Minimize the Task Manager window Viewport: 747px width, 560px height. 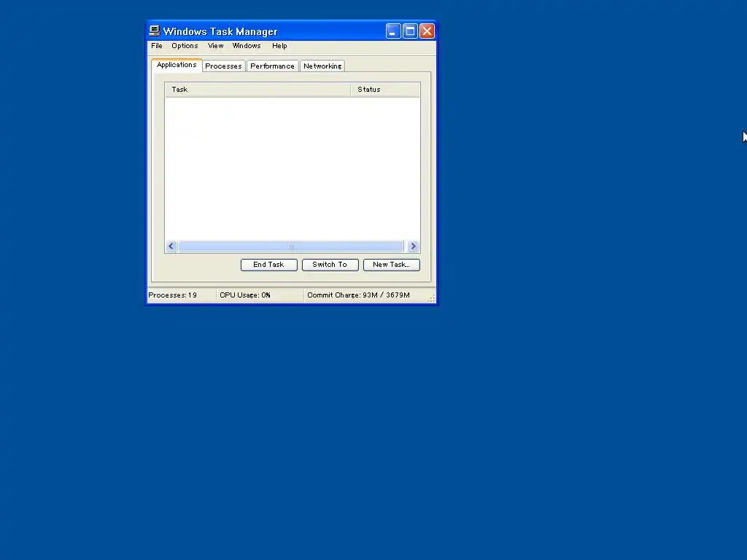[x=393, y=31]
